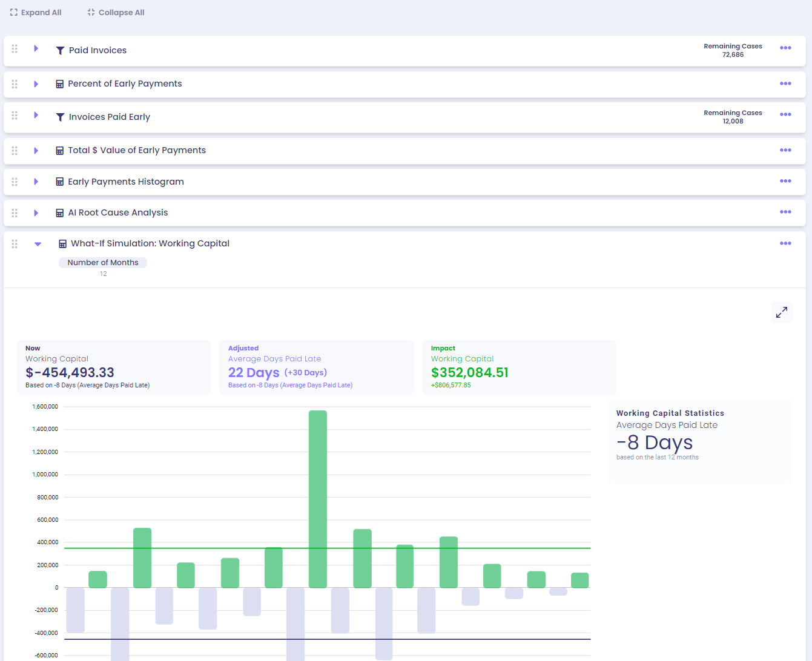The height and width of the screenshot is (661, 812).
Task: Expand the Early Payments Histogram section
Action: point(36,182)
